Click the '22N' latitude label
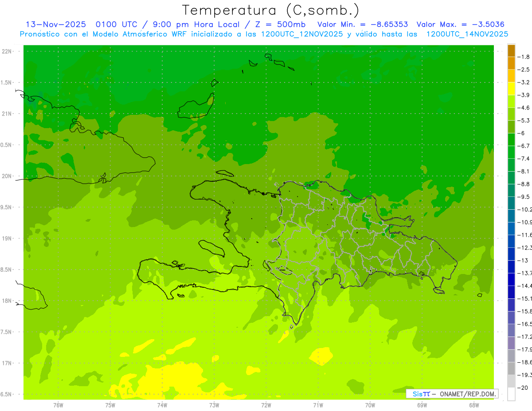 pyautogui.click(x=7, y=51)
